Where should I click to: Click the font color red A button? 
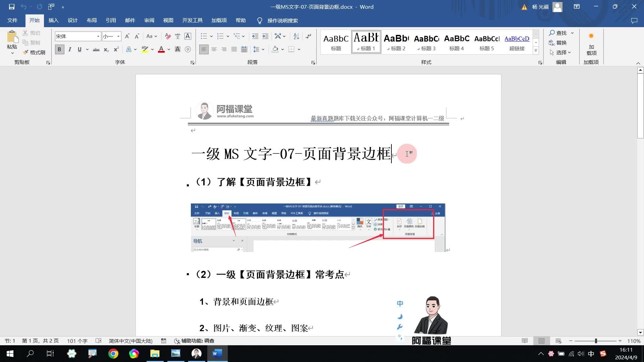coord(161,49)
